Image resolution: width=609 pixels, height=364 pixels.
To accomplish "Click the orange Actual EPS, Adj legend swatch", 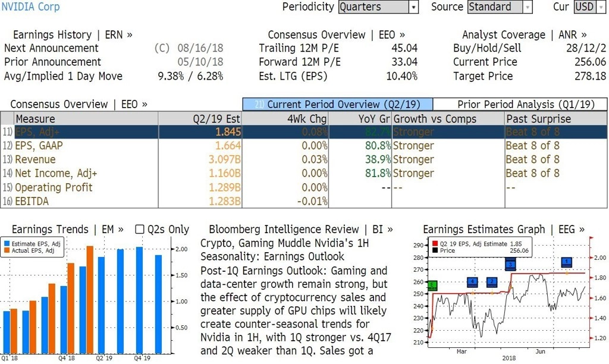I will click(7, 250).
